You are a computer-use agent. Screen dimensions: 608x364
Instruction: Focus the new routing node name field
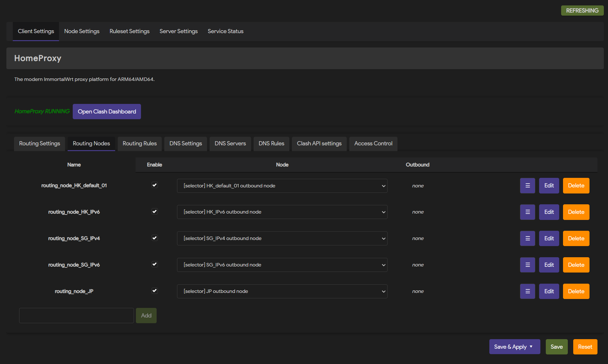(77, 316)
